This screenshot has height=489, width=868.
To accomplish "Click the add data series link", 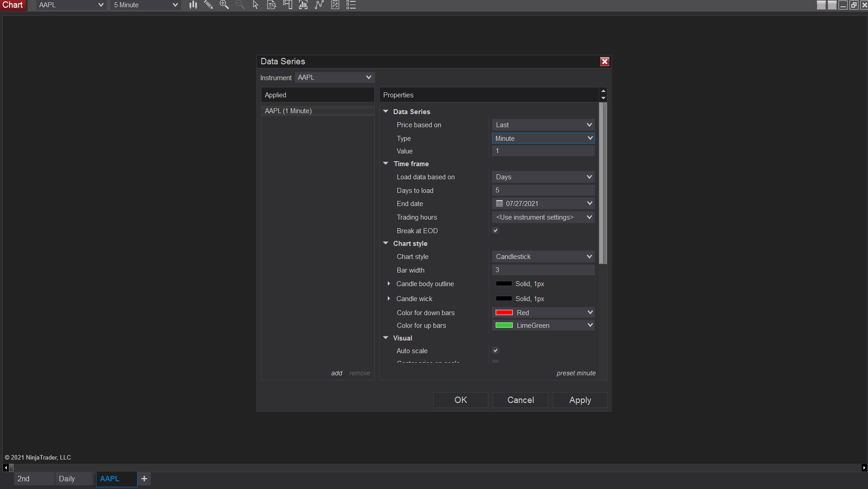I will (337, 373).
